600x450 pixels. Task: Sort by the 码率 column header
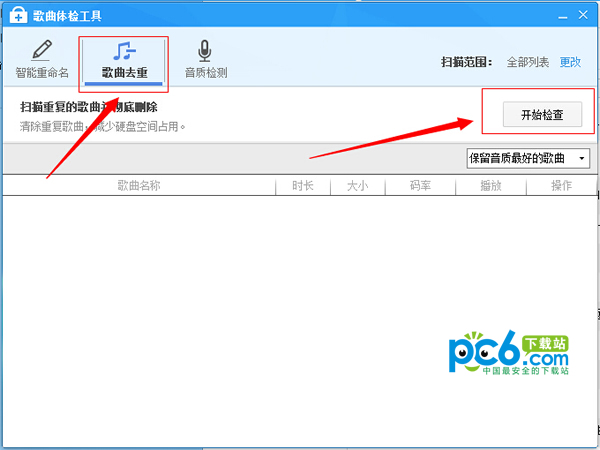420,186
